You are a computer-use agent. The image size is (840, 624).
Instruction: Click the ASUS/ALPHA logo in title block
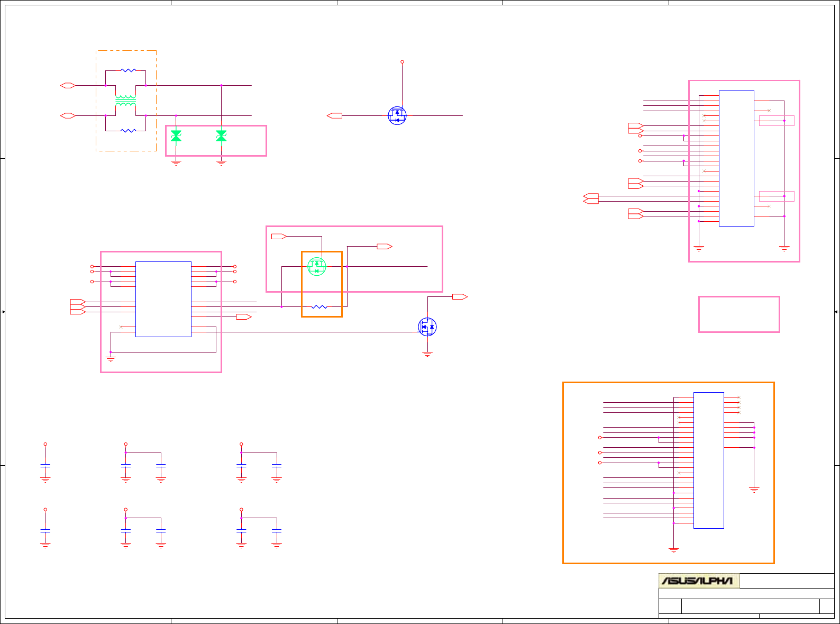699,581
